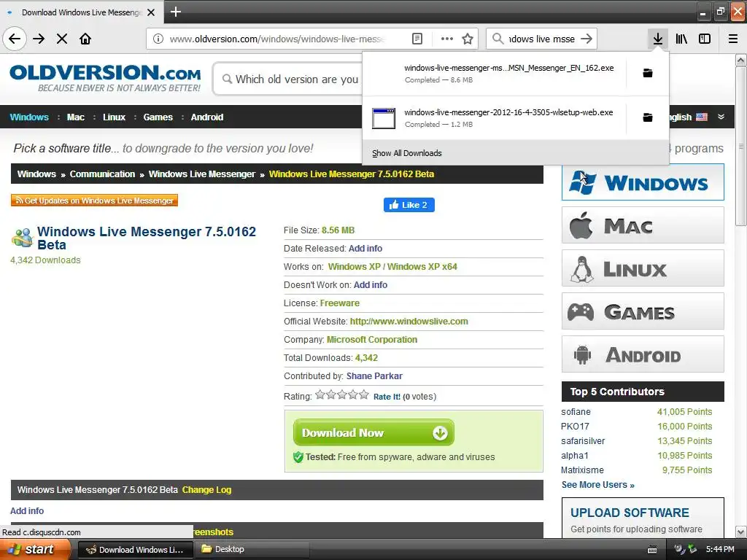Expand the language dropdown chevron
Image resolution: width=747 pixels, height=560 pixels.
(x=721, y=117)
